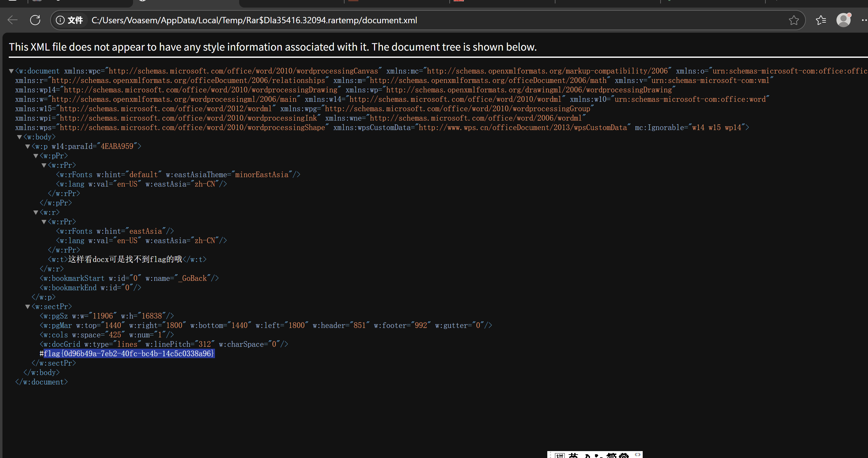Collapse the w:sectPr section node
The width and height of the screenshot is (868, 458).
28,307
